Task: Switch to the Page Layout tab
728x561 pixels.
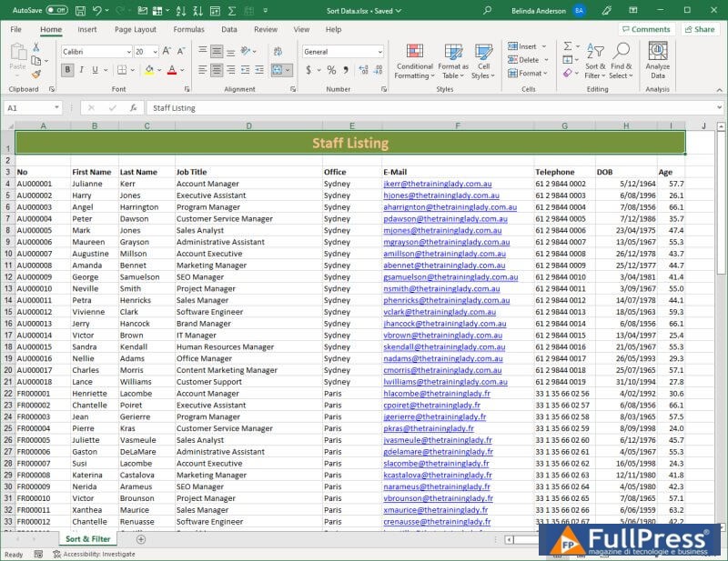Action: [x=135, y=29]
